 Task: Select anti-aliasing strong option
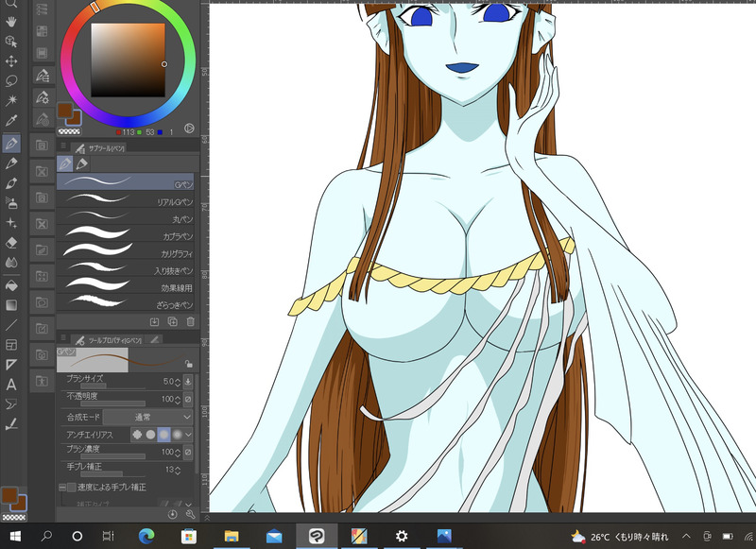[x=178, y=435]
